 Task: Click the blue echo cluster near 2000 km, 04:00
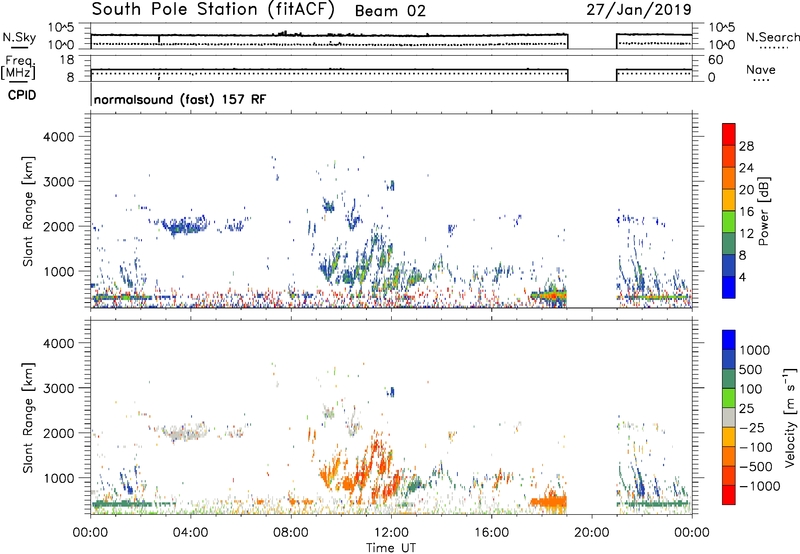coord(185,225)
